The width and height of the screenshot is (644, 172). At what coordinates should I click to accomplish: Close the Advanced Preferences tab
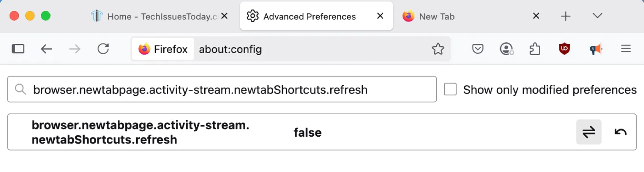click(380, 16)
